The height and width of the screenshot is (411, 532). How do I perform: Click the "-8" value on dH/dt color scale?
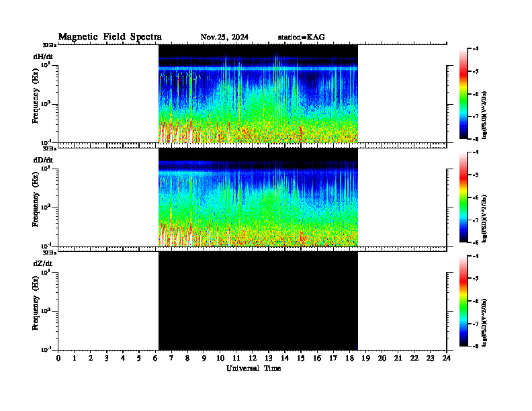point(476,139)
